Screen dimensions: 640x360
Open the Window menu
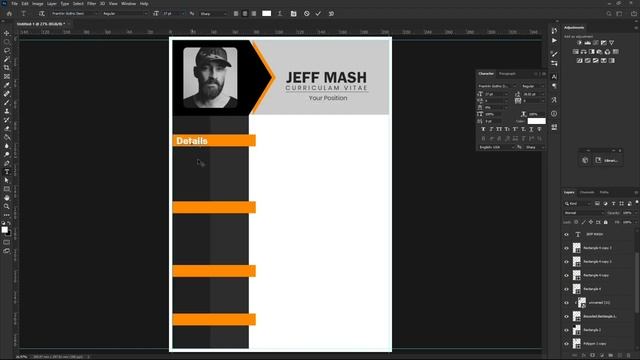(129, 4)
